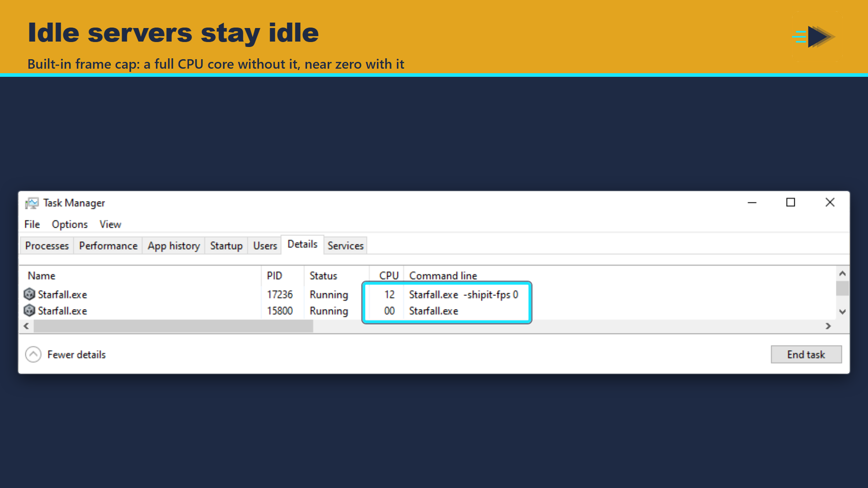
Task: Click Running status in the PID 15800 row
Action: point(329,311)
